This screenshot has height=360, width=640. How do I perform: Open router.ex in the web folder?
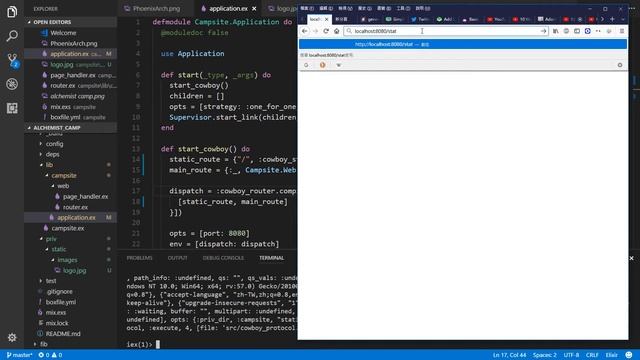click(75, 207)
